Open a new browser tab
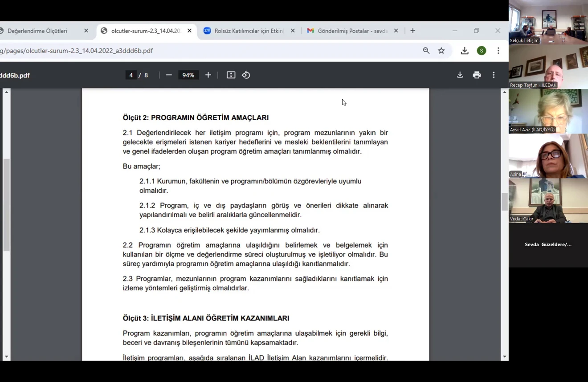 [413, 31]
